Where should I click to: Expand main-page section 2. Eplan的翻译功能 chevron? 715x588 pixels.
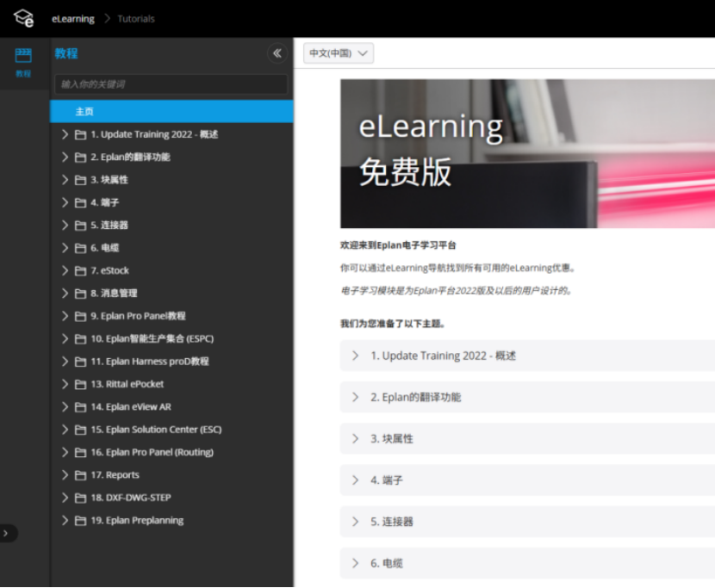click(x=355, y=398)
